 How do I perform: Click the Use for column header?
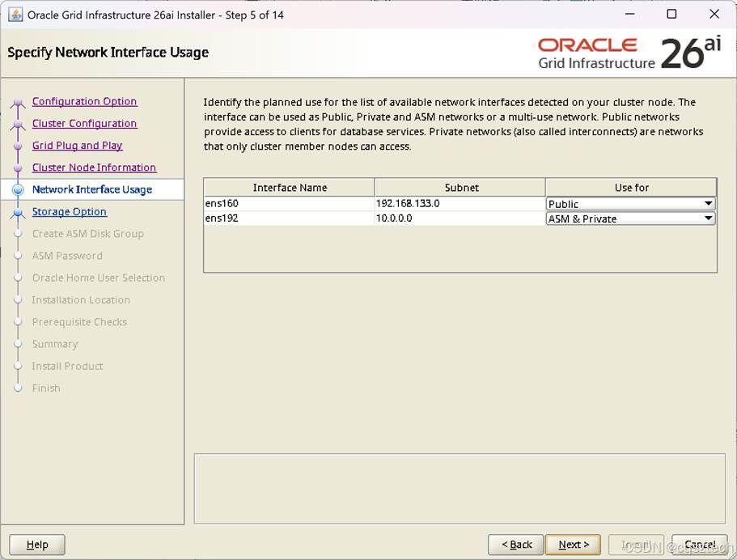click(631, 188)
